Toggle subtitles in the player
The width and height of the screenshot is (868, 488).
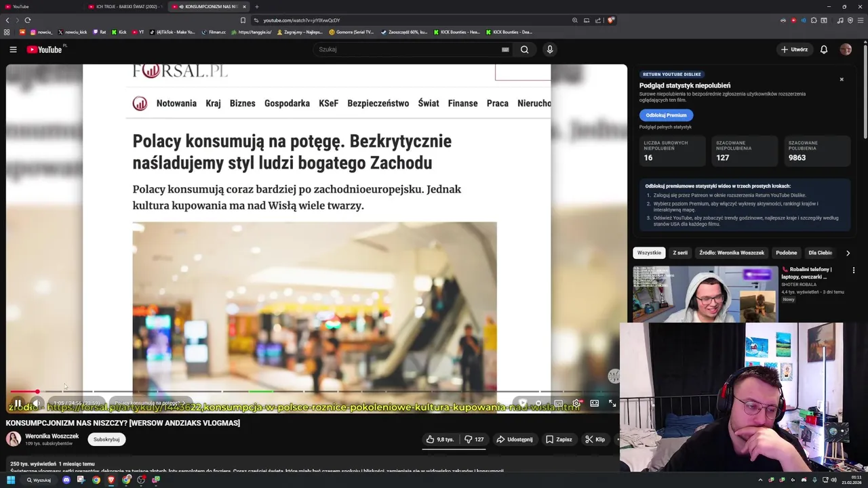tap(558, 403)
